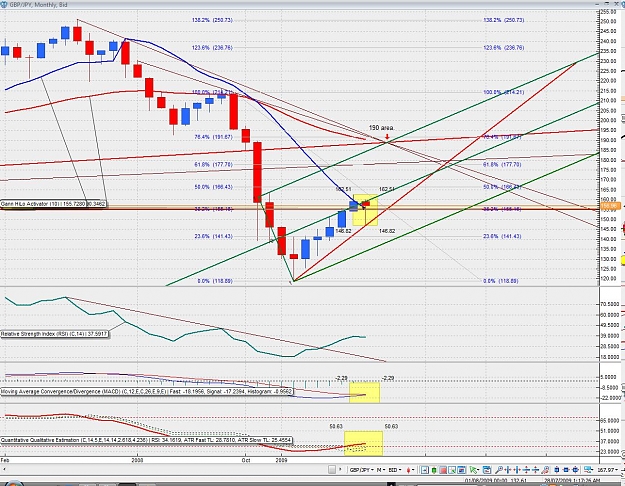Click the status bar date 28/07/2009 1:17:26 AM

[x=572, y=481]
